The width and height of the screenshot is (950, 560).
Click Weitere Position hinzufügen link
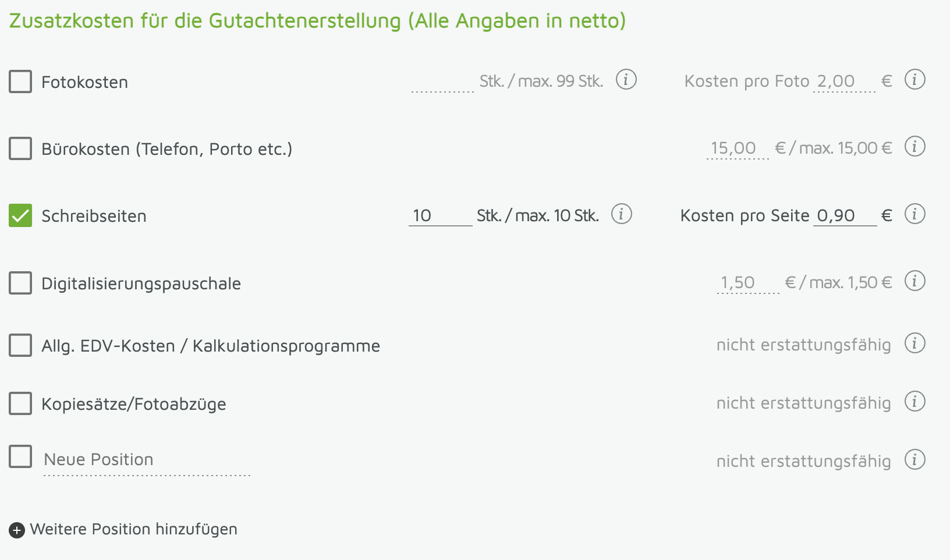[x=133, y=529]
